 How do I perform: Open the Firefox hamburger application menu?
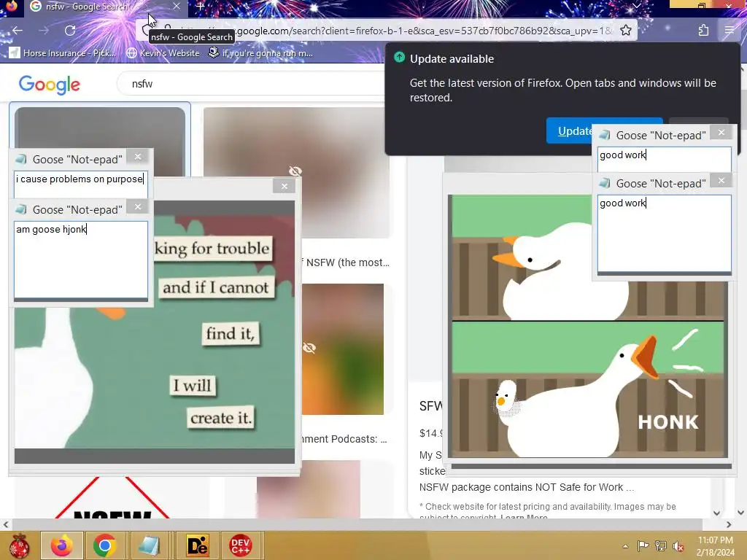pyautogui.click(x=729, y=31)
